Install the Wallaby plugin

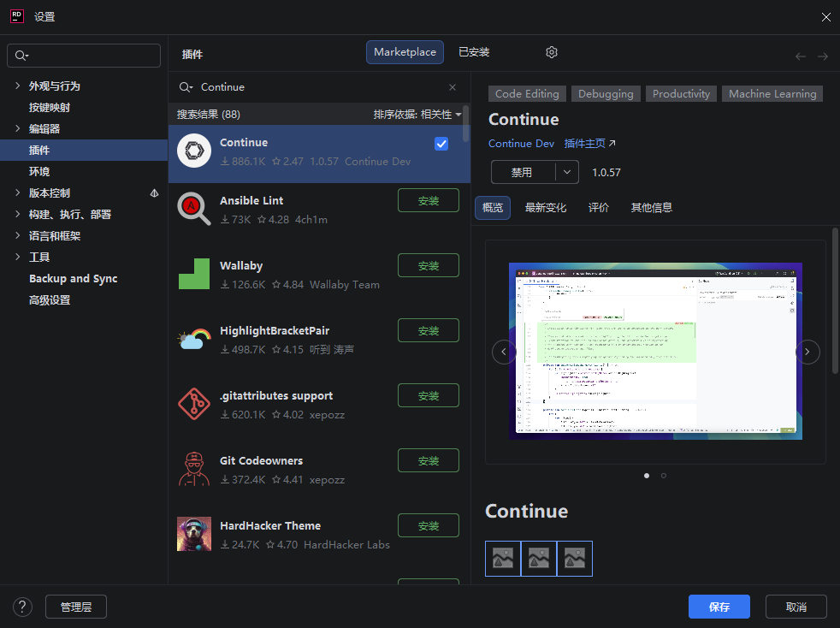[x=429, y=265]
